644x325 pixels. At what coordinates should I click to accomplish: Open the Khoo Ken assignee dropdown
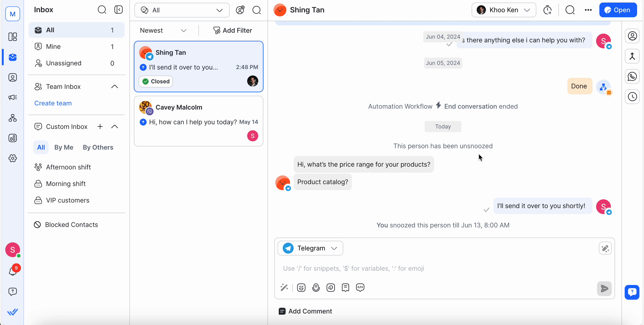pos(504,10)
